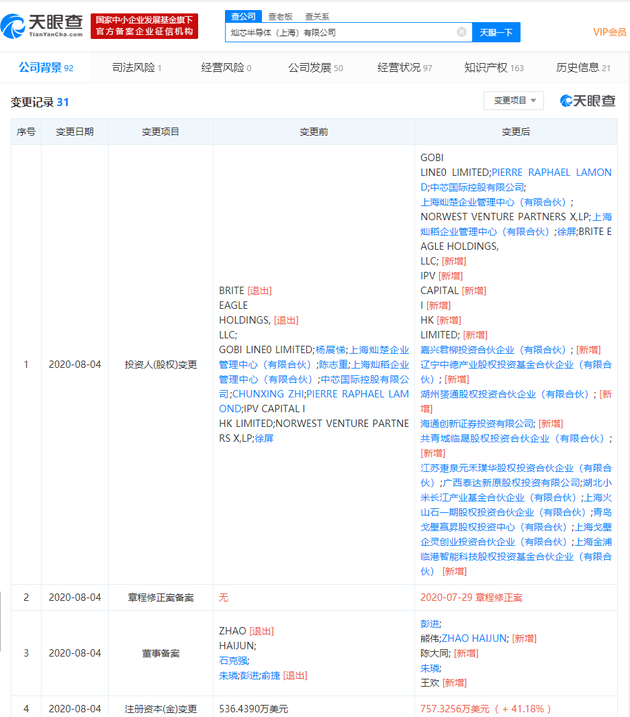Click the Tianyancha logo at top left
630x717 pixels.
click(42, 26)
